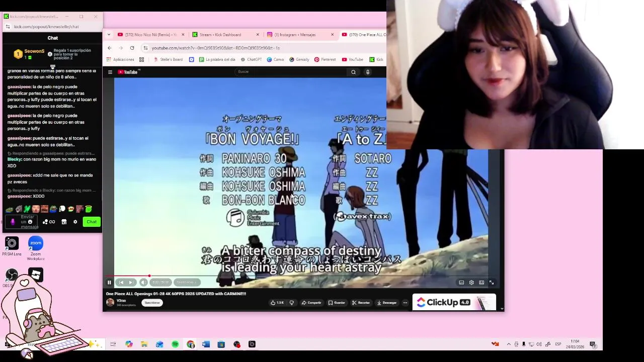Dislike the One Piece openings video
The height and width of the screenshot is (362, 644).
(292, 303)
